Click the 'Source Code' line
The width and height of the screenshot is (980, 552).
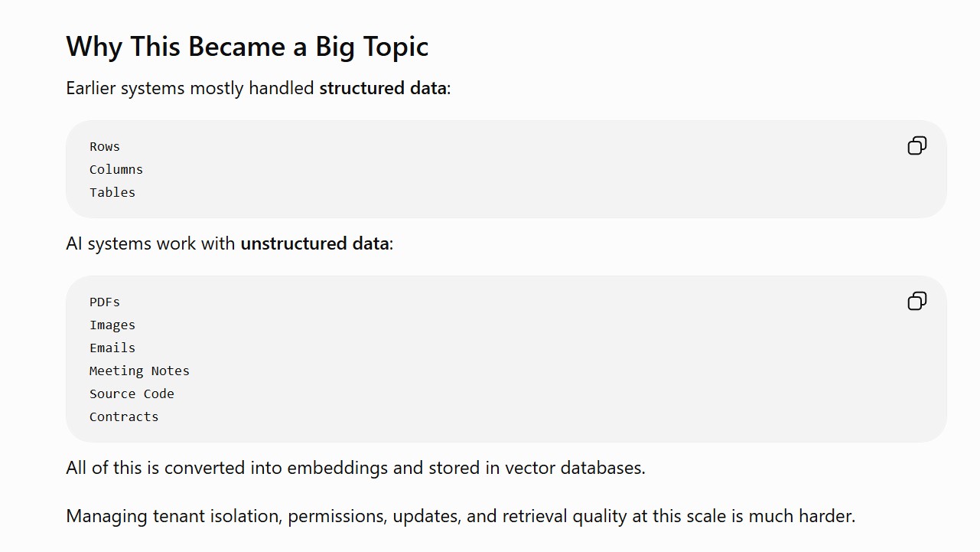tap(132, 394)
